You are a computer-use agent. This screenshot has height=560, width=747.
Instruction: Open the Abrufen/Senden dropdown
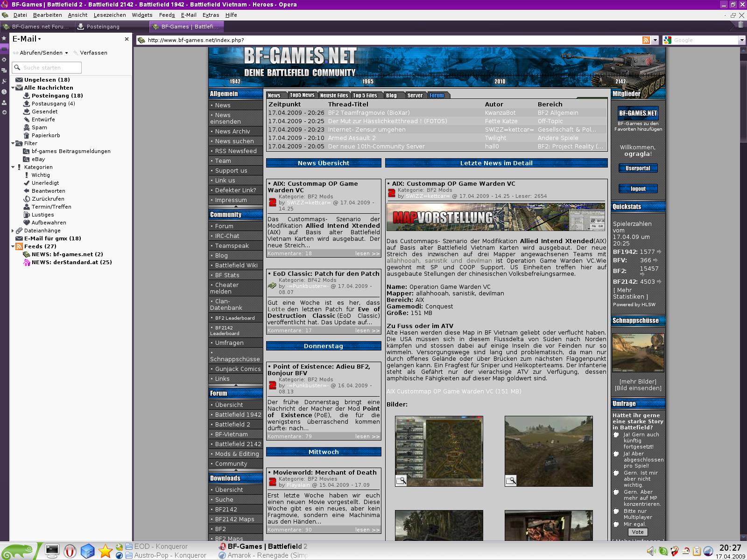coord(66,53)
